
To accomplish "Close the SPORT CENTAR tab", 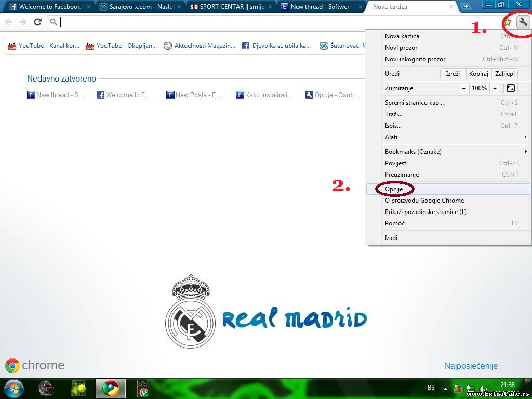I will (x=270, y=7).
